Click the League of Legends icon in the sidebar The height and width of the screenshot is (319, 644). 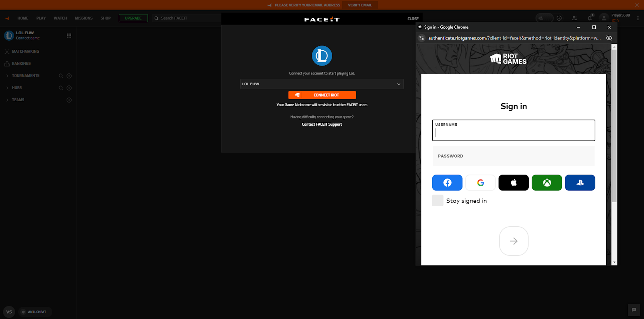(x=9, y=35)
